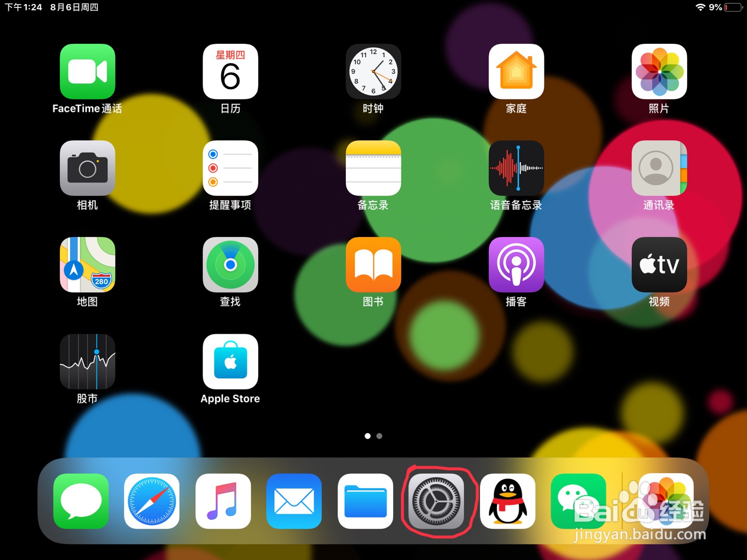Tap the Wi-Fi status icon

click(700, 7)
